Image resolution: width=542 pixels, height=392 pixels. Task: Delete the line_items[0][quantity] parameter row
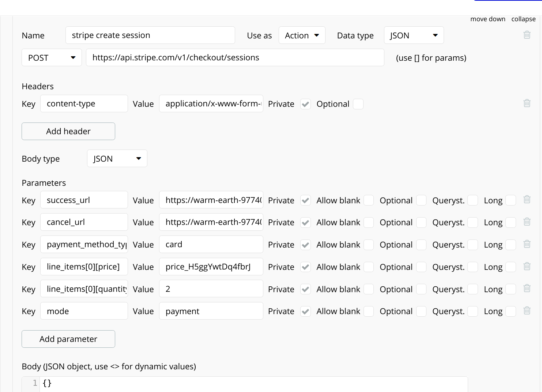coord(527,289)
